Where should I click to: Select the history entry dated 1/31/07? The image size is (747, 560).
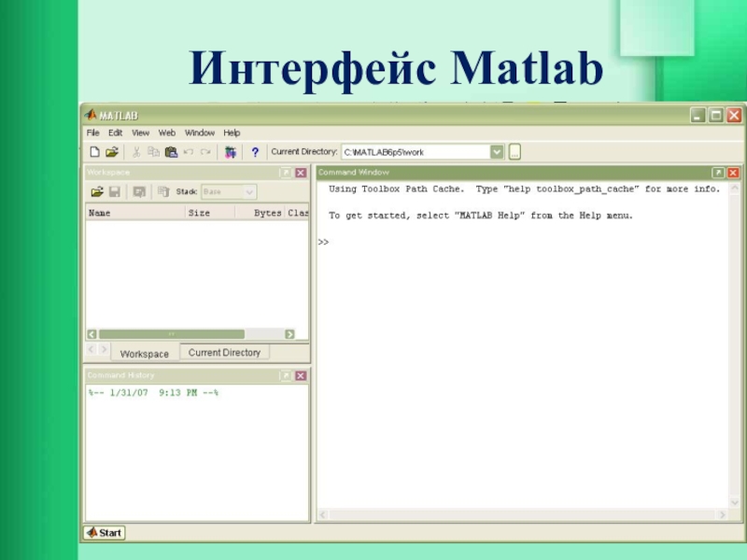[x=153, y=393]
